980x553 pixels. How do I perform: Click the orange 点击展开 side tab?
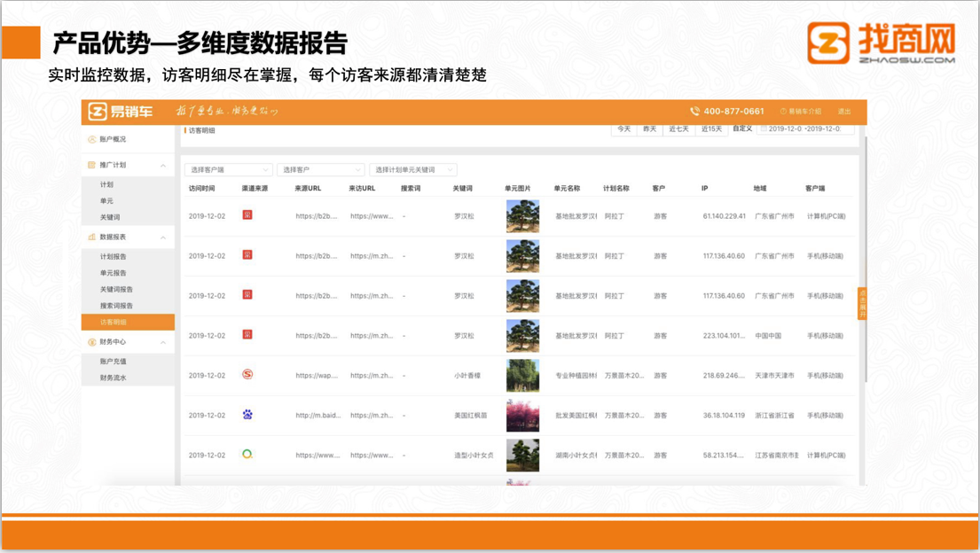(x=862, y=304)
